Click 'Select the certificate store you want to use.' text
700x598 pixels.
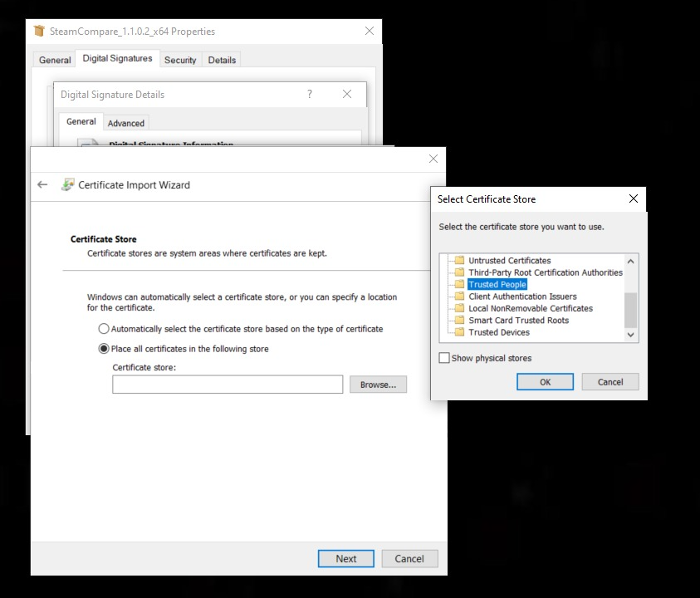(x=521, y=227)
